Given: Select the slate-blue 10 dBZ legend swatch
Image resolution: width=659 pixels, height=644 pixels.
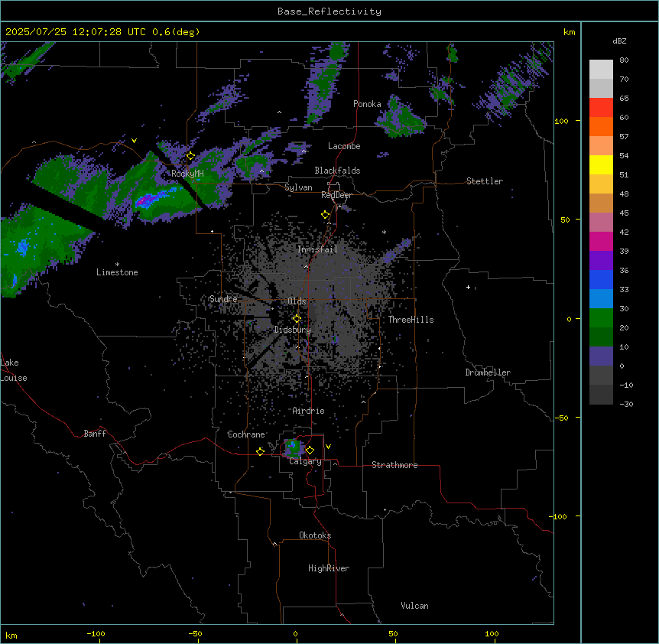Looking at the screenshot, I should point(601,356).
